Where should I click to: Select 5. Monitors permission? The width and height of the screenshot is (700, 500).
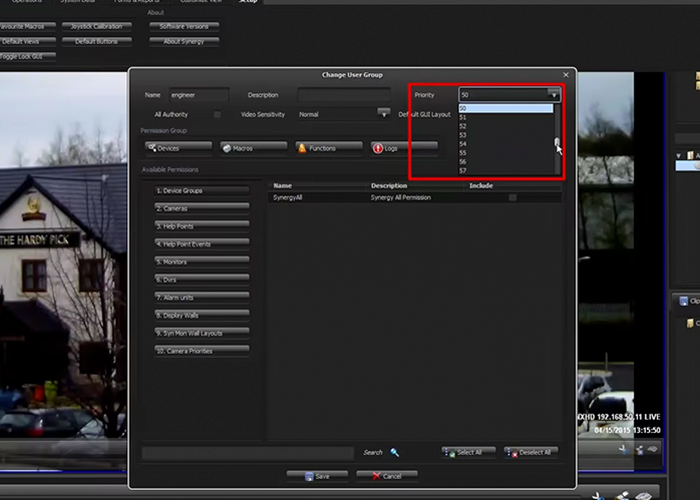pos(202,262)
